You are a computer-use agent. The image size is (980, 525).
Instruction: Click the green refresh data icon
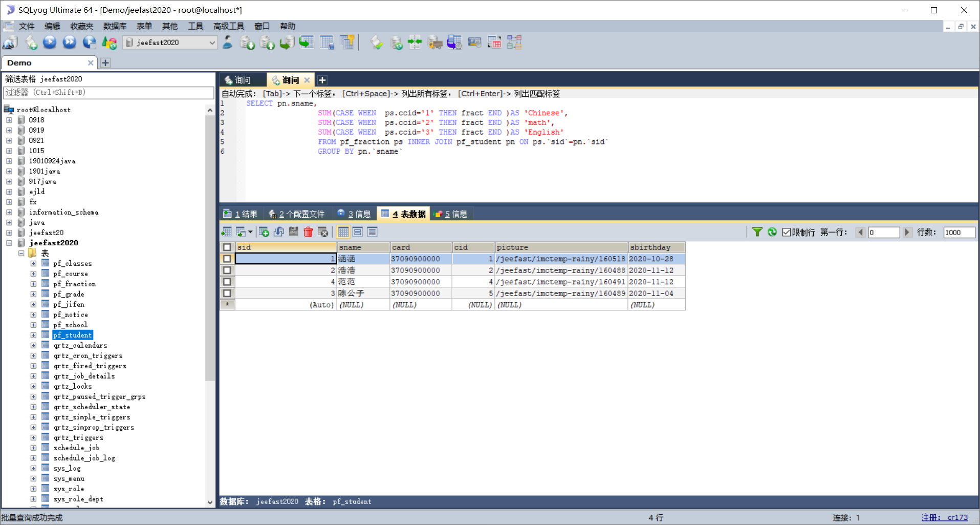pos(772,232)
